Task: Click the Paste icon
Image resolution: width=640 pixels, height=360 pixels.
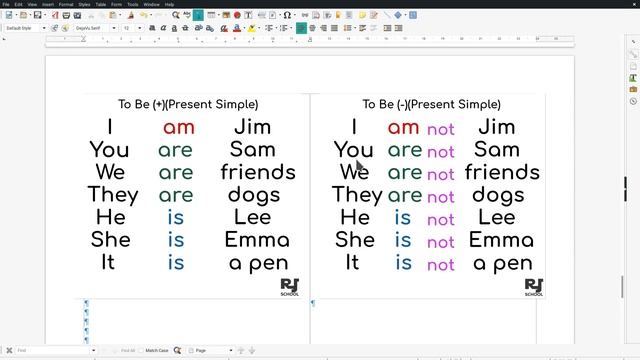Action: pyautogui.click(x=113, y=15)
